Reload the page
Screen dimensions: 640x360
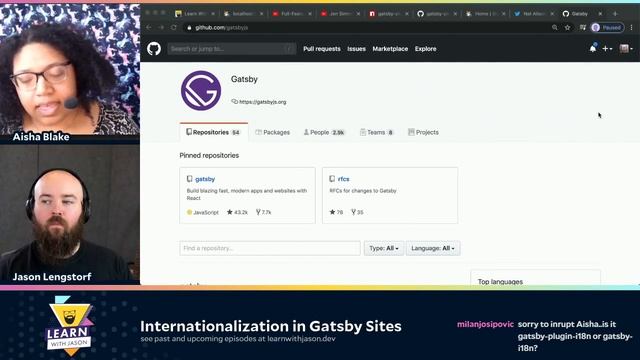(174, 27)
